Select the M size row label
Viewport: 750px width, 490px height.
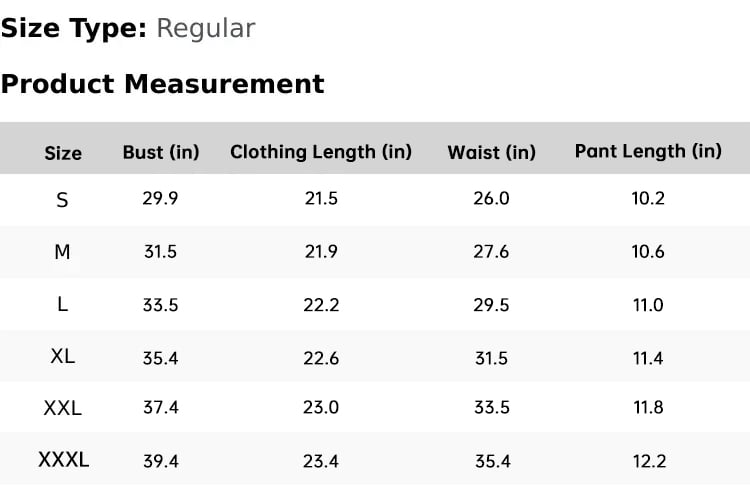click(62, 252)
